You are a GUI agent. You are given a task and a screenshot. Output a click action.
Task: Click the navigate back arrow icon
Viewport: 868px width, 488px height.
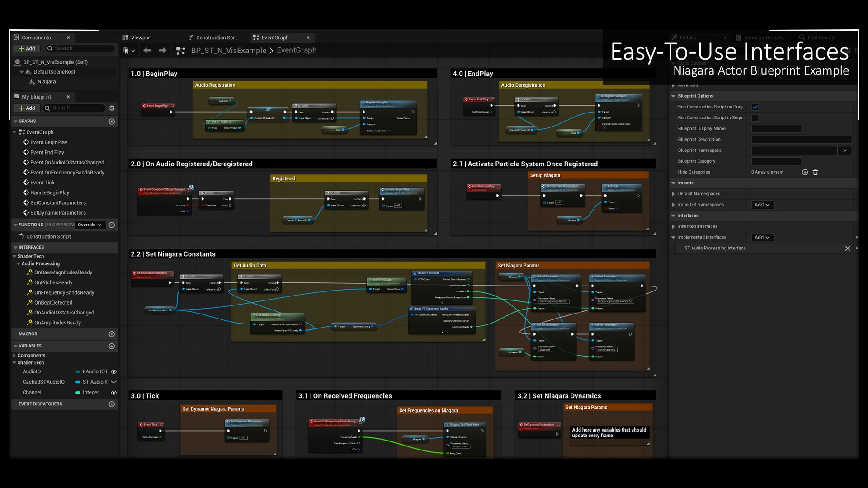click(147, 51)
